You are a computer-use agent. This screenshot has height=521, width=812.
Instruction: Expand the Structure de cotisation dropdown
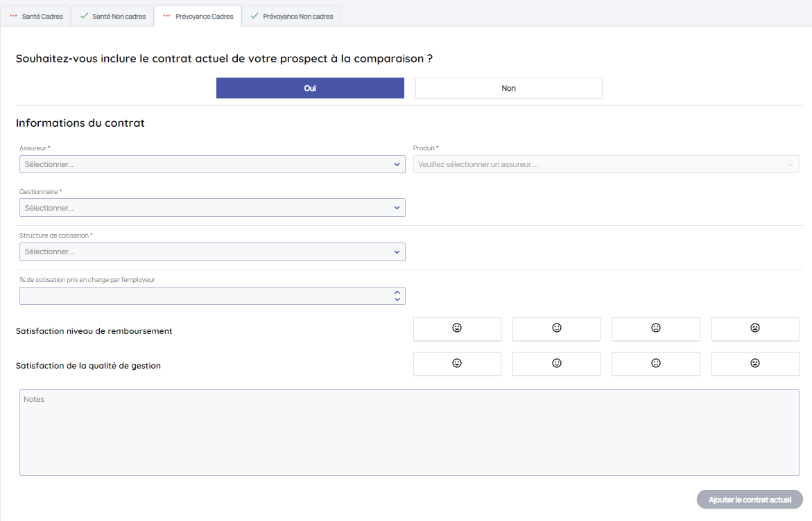[212, 251]
